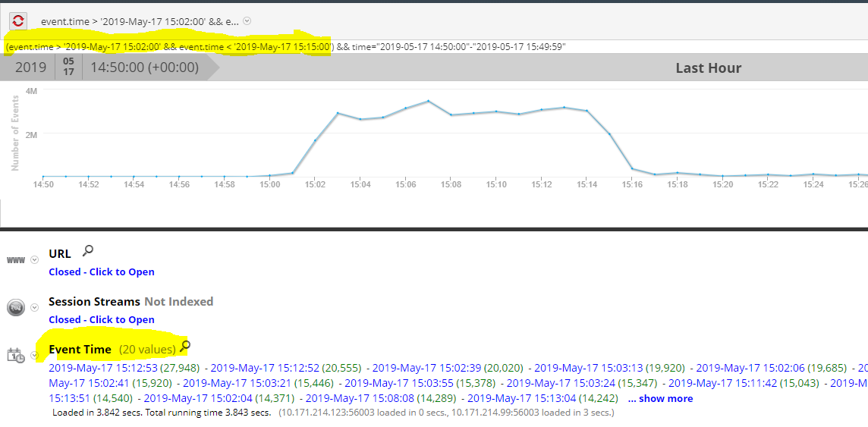Select the year 2019 breadcrumb
Viewport: 868px width, 427px height.
30,68
